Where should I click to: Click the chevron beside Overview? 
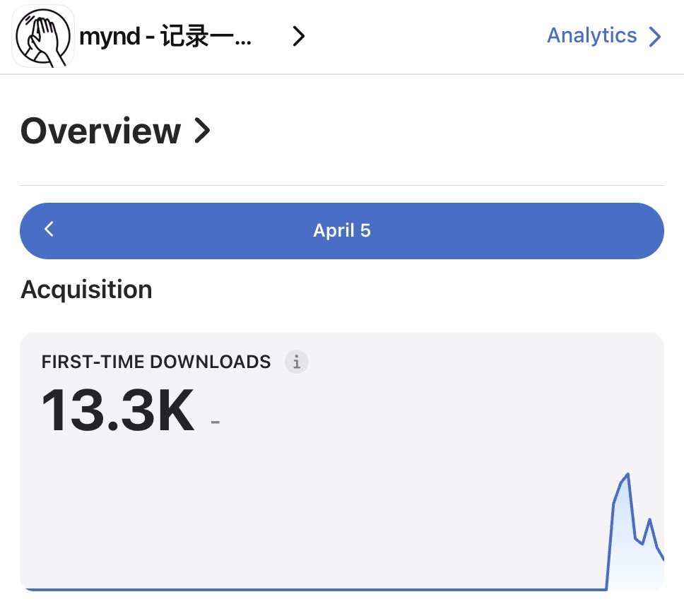coord(202,131)
